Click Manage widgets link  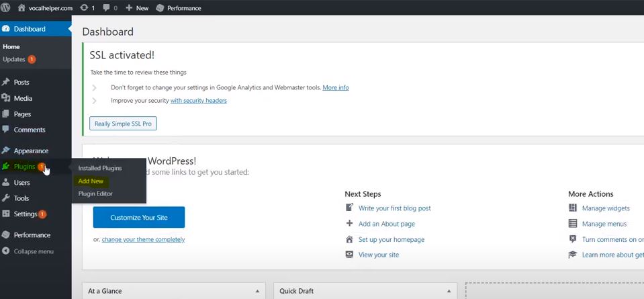point(606,208)
